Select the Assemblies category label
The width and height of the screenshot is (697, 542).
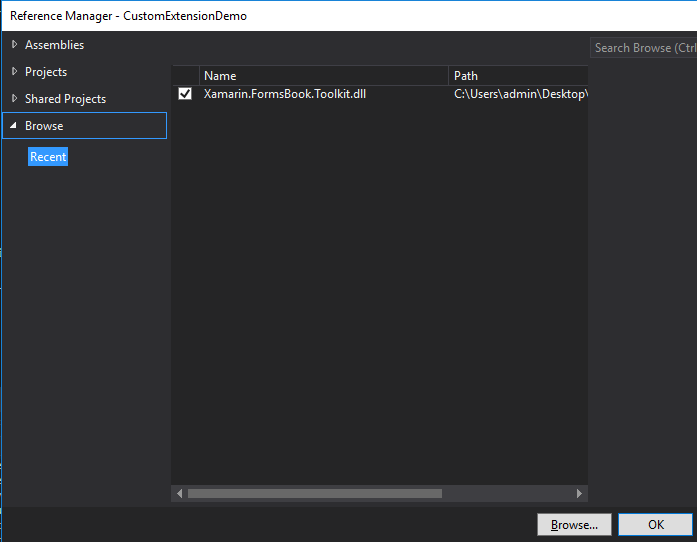(54, 45)
